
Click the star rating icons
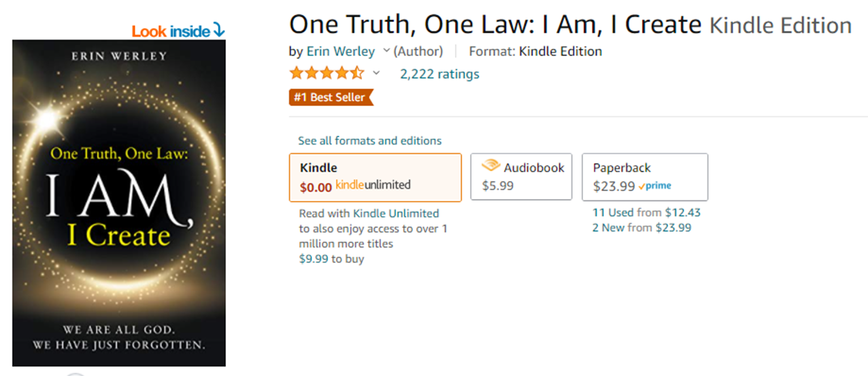pos(326,74)
